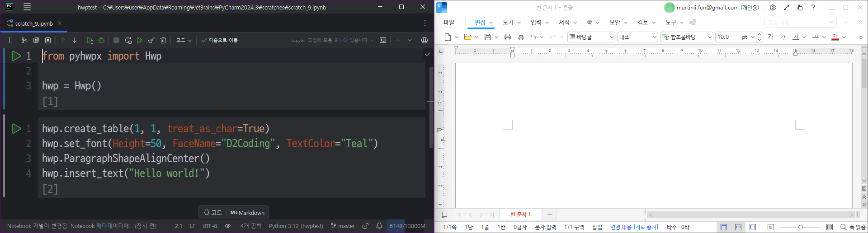Cut the selected notebook cell
The width and height of the screenshot is (868, 233).
(x=24, y=40)
